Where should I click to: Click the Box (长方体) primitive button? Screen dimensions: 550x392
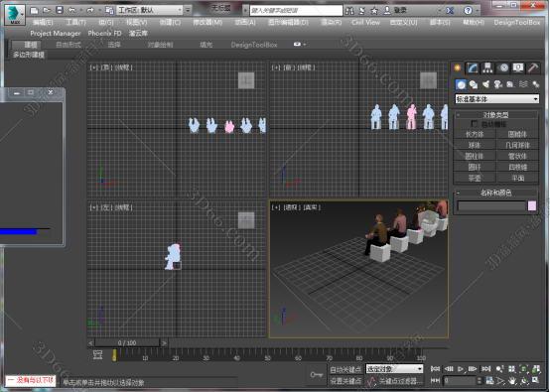tap(475, 134)
